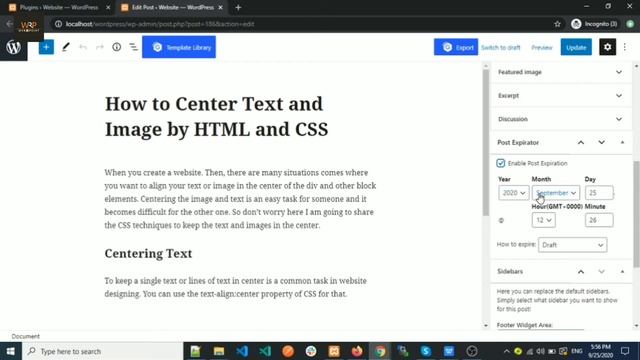Bookmark this page with the star
This screenshot has width=640, height=360.
tap(558, 24)
